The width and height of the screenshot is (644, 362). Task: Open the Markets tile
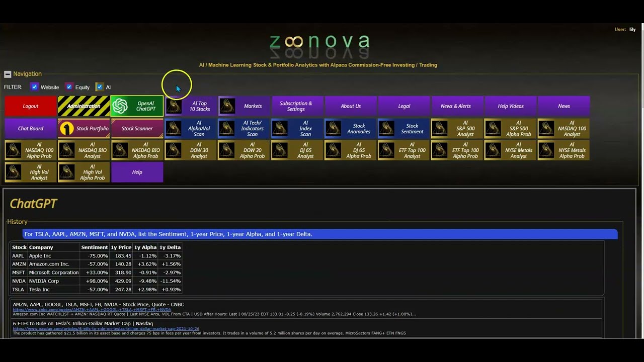click(x=244, y=106)
